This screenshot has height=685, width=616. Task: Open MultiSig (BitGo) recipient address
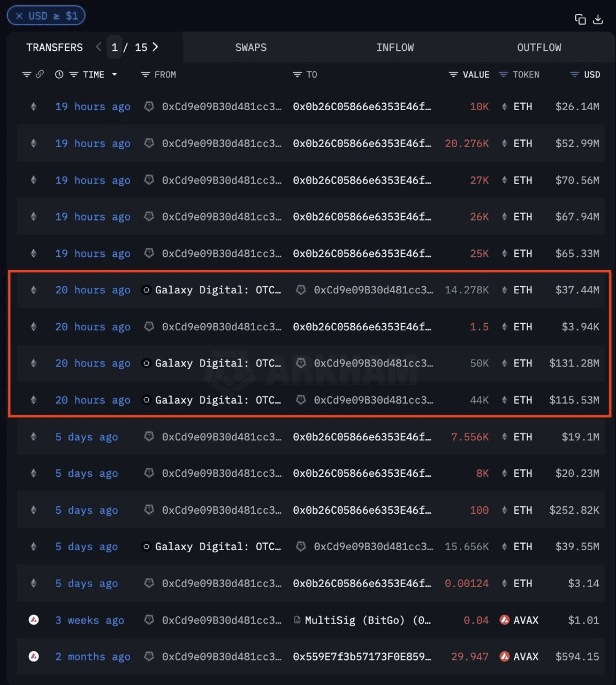point(368,620)
